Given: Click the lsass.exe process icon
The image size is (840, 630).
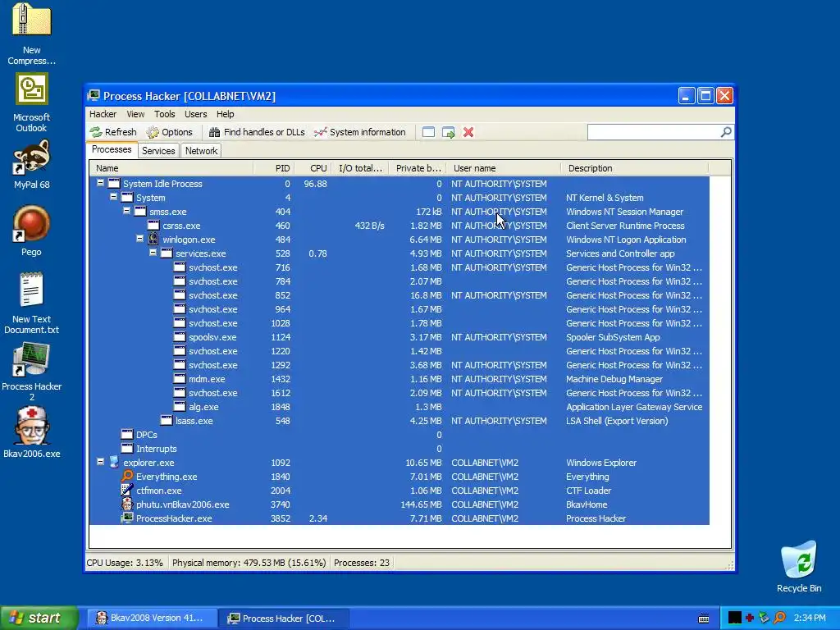Looking at the screenshot, I should [167, 420].
